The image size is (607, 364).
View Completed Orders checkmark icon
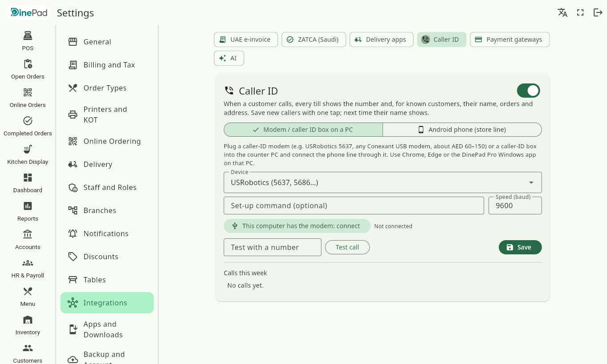[x=28, y=121]
